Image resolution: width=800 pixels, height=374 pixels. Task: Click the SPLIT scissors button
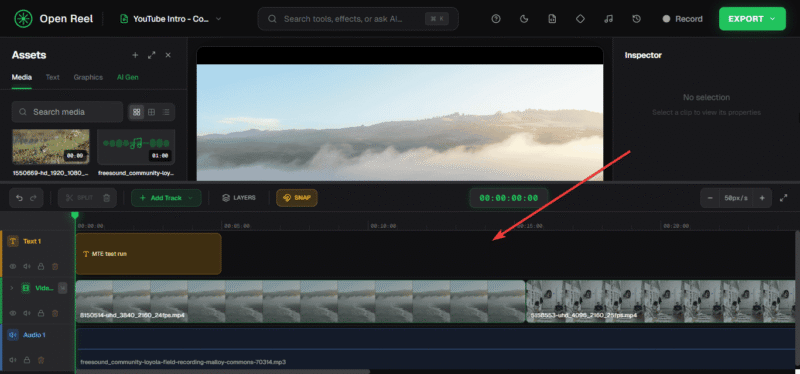pyautogui.click(x=79, y=198)
